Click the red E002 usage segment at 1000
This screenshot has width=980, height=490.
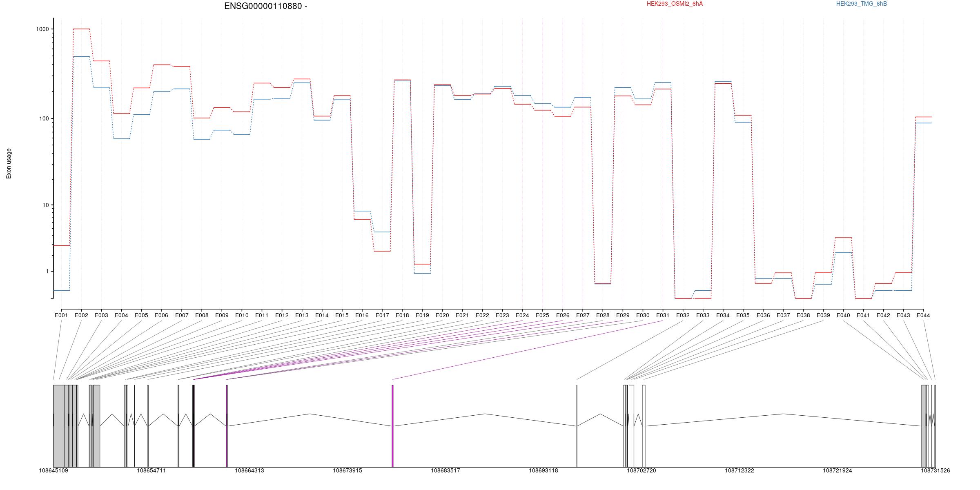coord(81,29)
